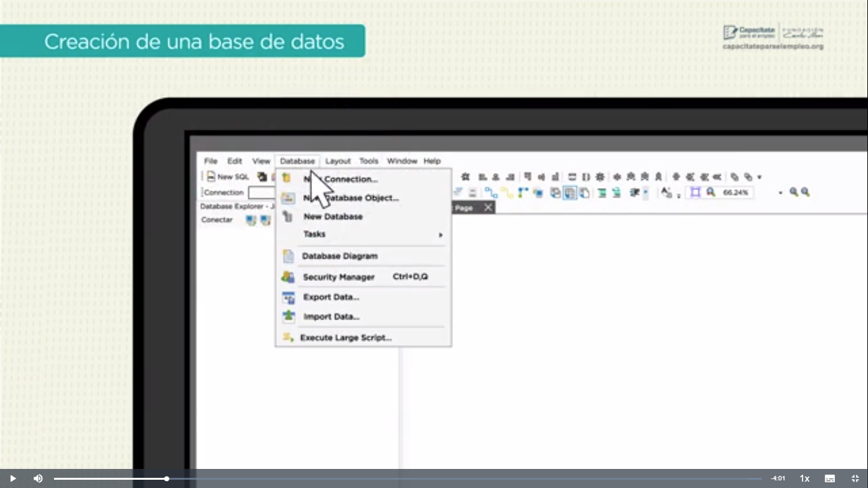
Task: Open the Tools menu
Action: (369, 161)
